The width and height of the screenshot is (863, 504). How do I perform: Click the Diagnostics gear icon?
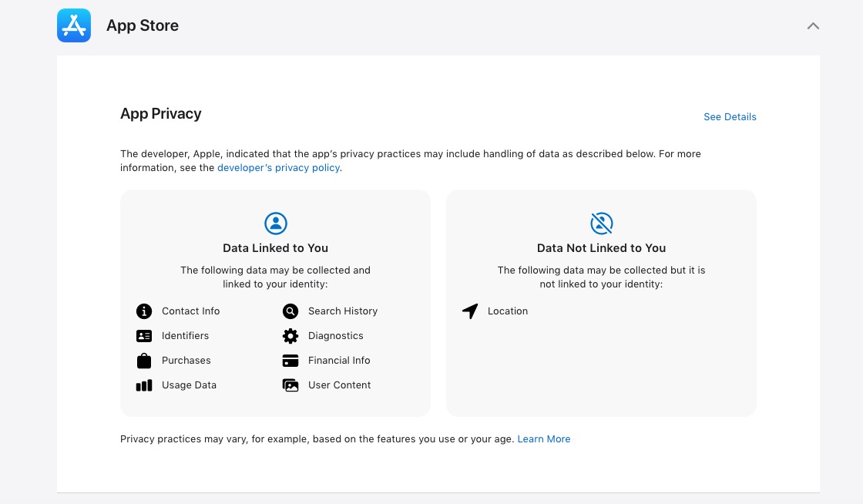click(290, 336)
